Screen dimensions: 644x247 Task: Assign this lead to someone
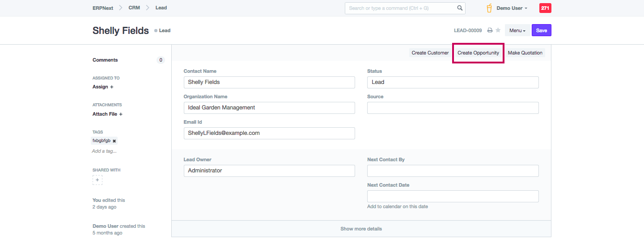click(103, 87)
